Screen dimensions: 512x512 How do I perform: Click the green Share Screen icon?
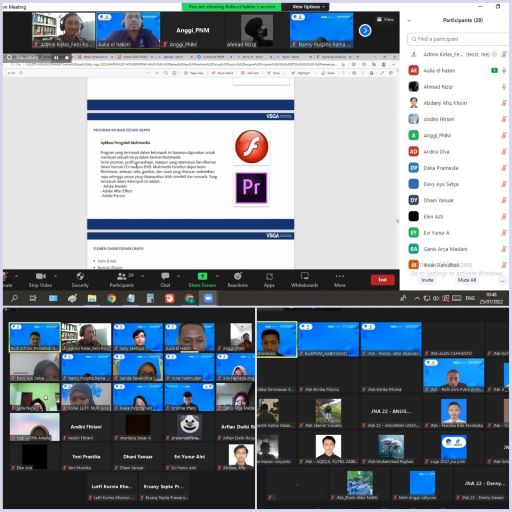[x=202, y=276]
